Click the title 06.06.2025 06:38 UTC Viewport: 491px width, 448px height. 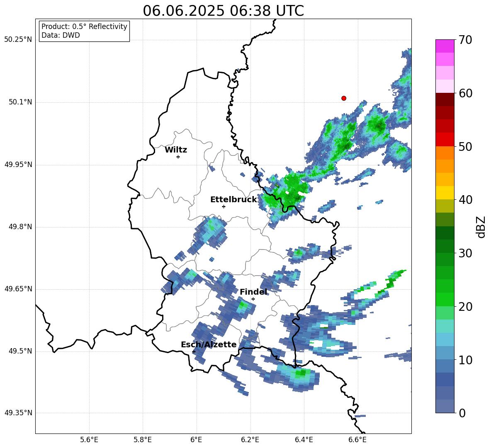(223, 11)
